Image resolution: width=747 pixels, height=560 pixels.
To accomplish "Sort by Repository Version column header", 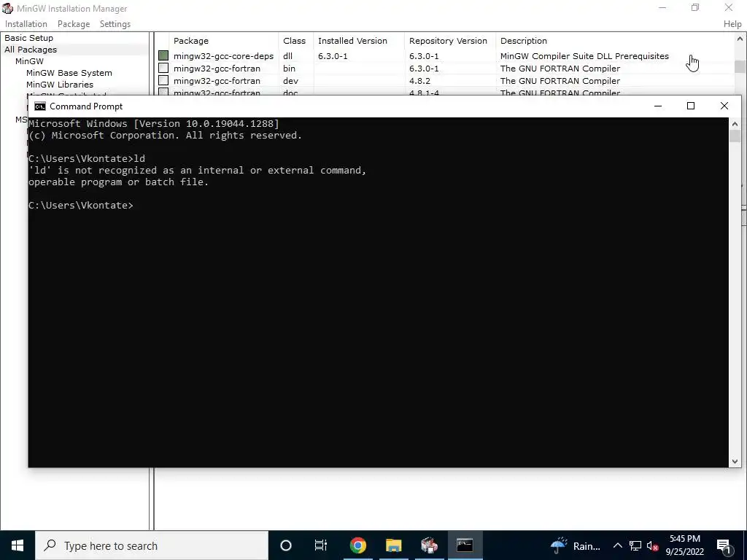I will tap(449, 41).
